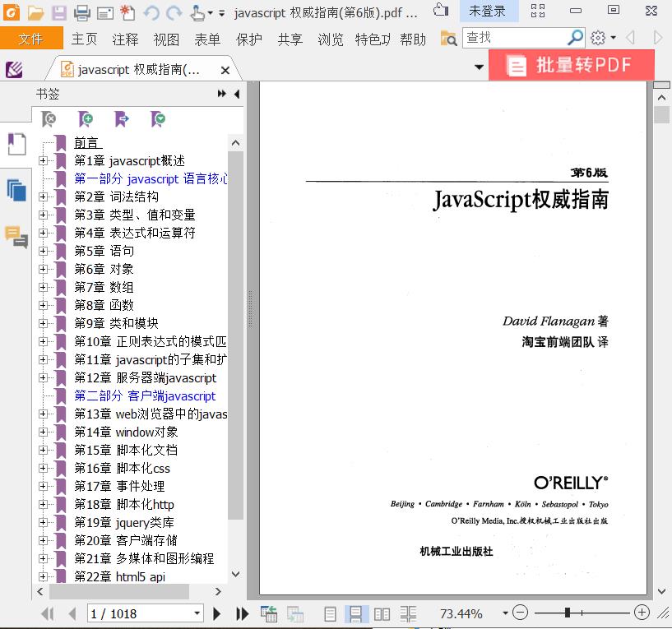Expand the bookmarks panel with double arrow
Screen dimensions: 672x629
click(x=221, y=94)
